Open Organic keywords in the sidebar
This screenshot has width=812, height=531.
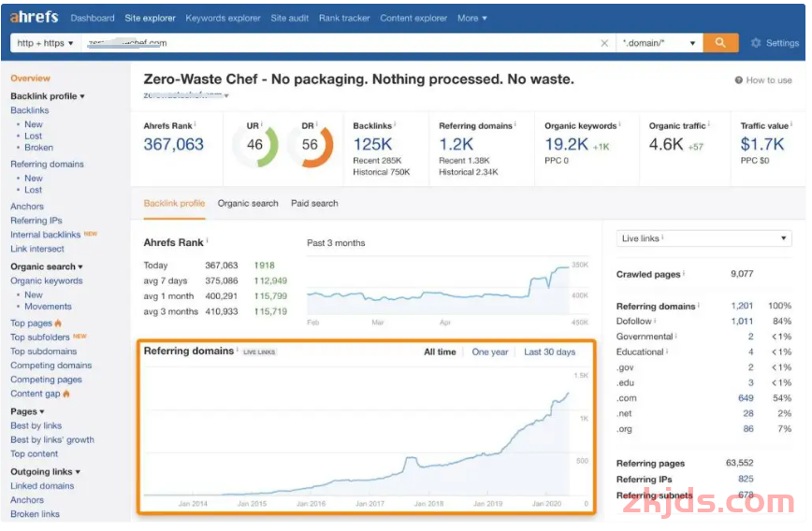click(x=47, y=282)
